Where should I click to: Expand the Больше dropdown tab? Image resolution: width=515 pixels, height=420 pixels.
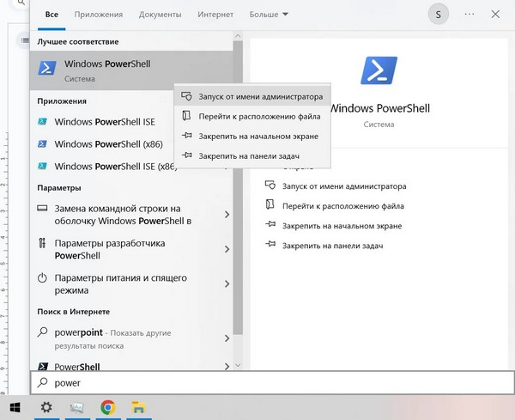(x=269, y=15)
